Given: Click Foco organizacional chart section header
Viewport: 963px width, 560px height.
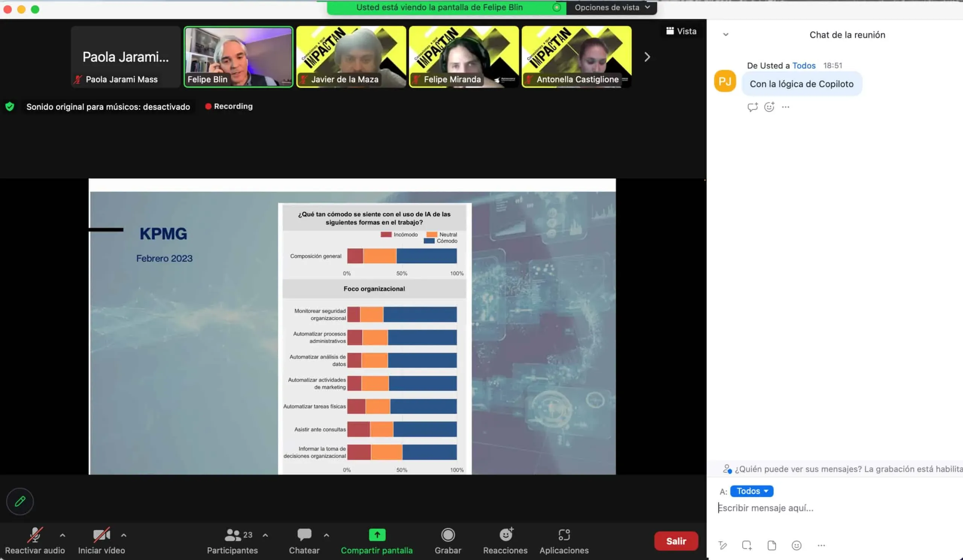Looking at the screenshot, I should pyautogui.click(x=374, y=289).
